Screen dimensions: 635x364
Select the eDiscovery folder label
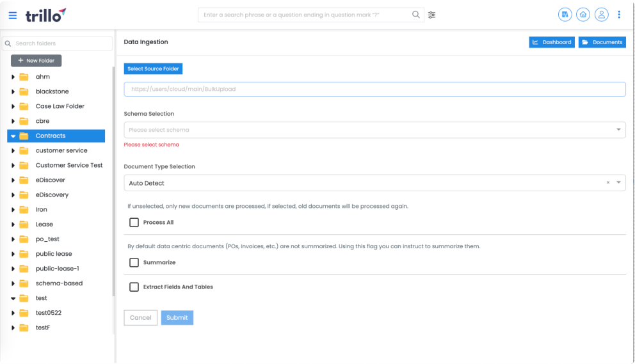[x=52, y=194]
